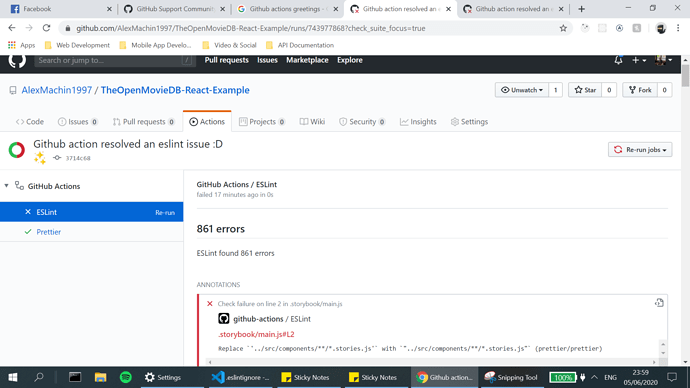
Task: Open the Wiki tab
Action: tap(312, 122)
